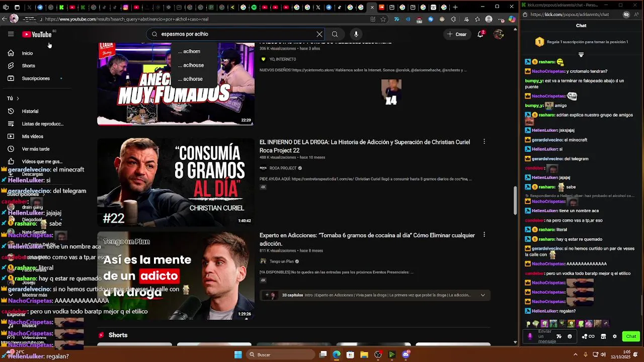644x362 pixels.
Task: Open Tengo un Plan channel link
Action: pyautogui.click(x=281, y=261)
